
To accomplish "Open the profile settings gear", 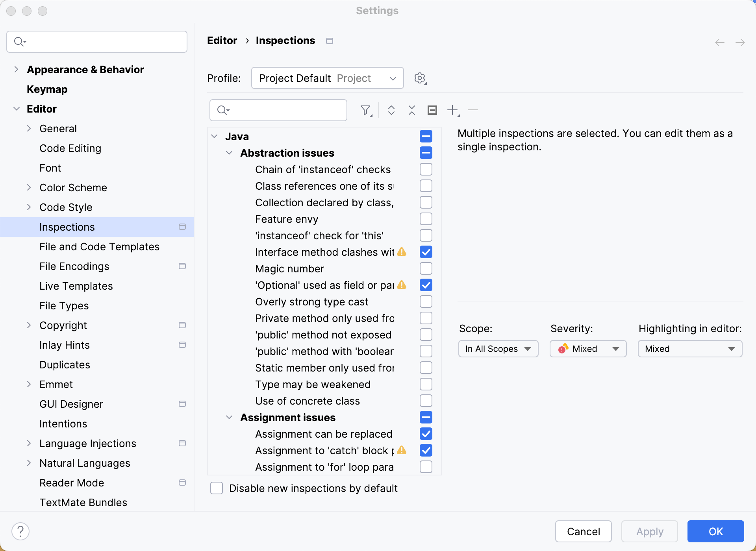I will pyautogui.click(x=420, y=78).
